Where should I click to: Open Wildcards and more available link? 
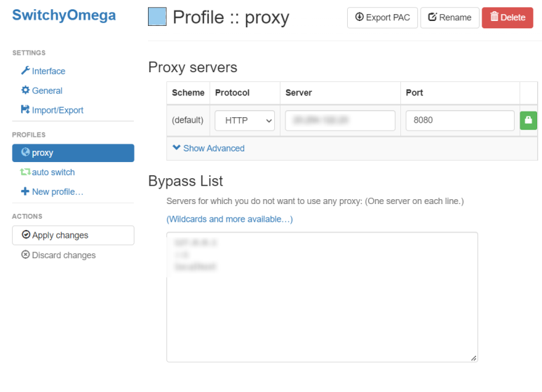click(x=229, y=219)
